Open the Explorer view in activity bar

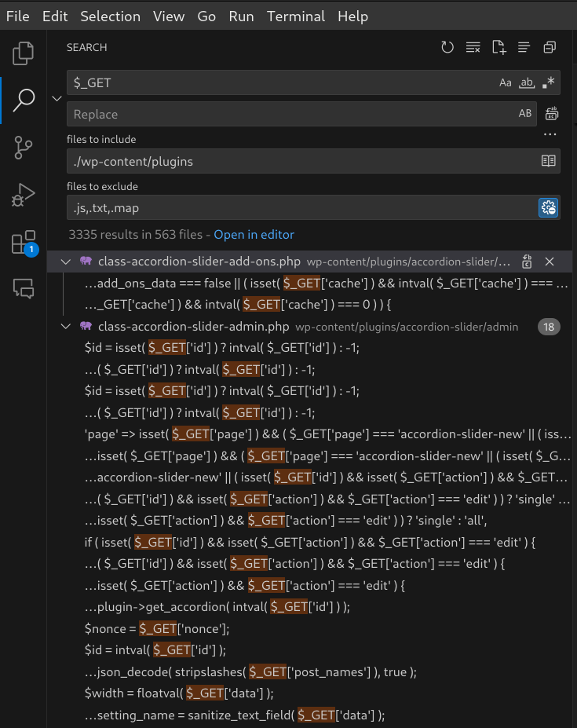(24, 53)
